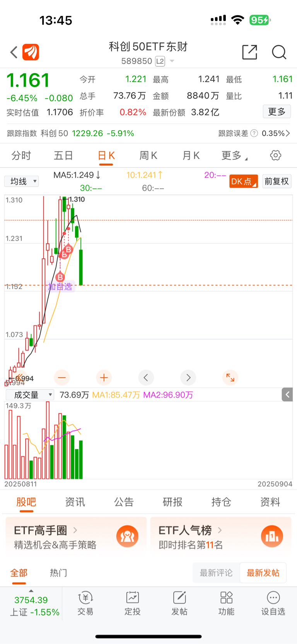This screenshot has height=644, width=297.
Task: Open 定投 scheduled investment icon
Action: (133, 603)
